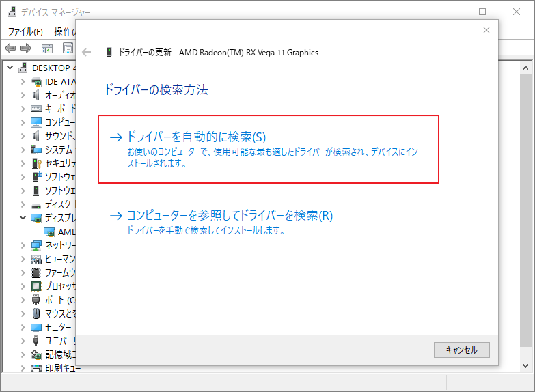Open the ファイル(F) menu
The image size is (535, 392).
[x=25, y=31]
